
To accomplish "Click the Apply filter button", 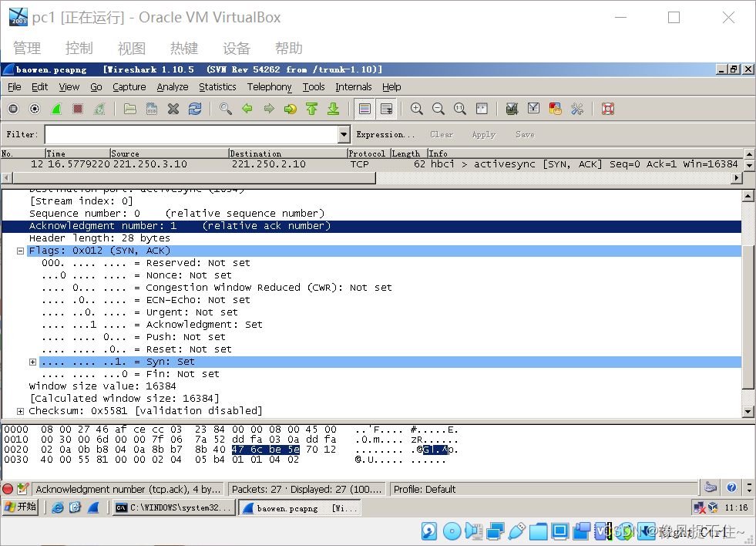I will pyautogui.click(x=484, y=134).
